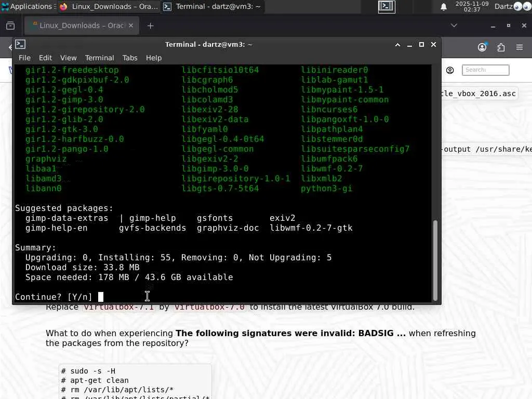Focus the wiki Search input field
This screenshot has width=532, height=399.
tap(485, 70)
